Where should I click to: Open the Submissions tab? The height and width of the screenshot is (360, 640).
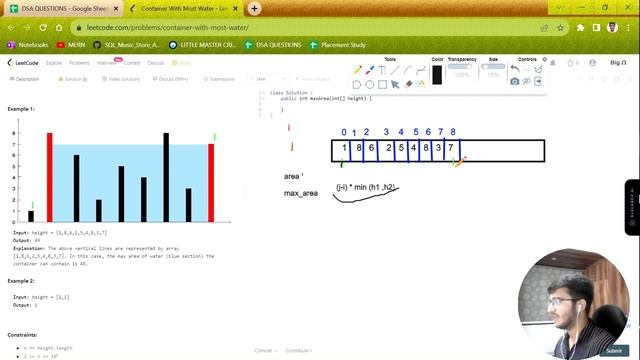(x=219, y=79)
